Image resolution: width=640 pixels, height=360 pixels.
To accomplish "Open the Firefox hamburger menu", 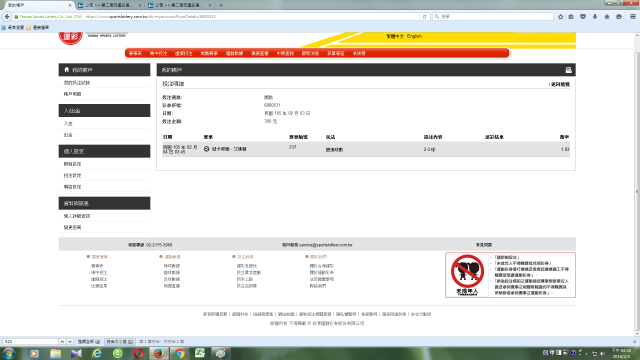I will 633,17.
